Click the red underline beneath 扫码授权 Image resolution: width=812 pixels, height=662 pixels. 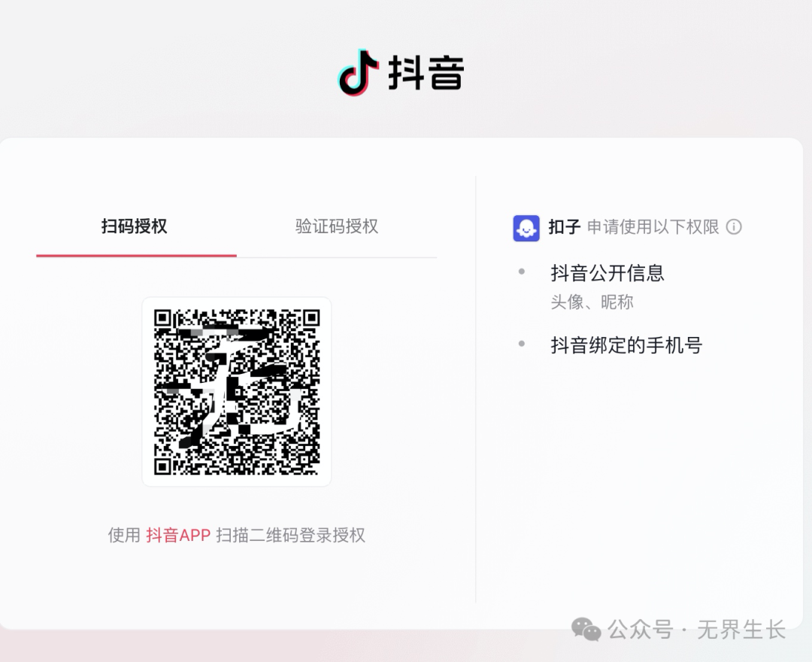tap(136, 255)
